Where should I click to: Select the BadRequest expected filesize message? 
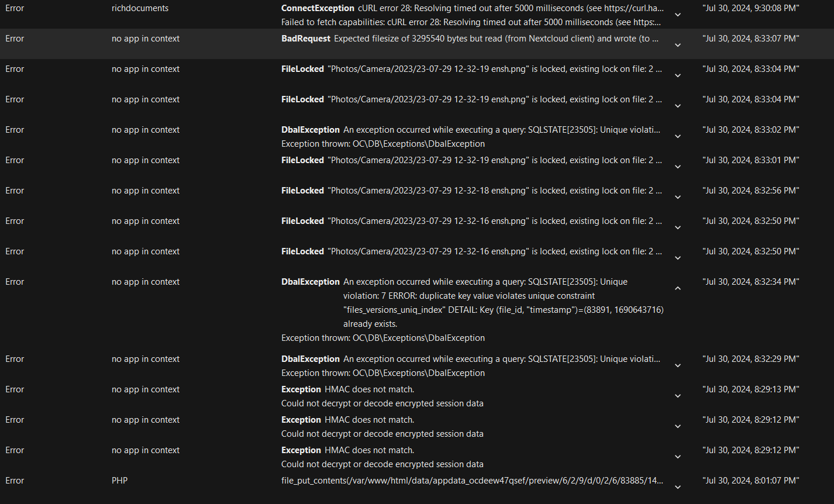click(496, 39)
